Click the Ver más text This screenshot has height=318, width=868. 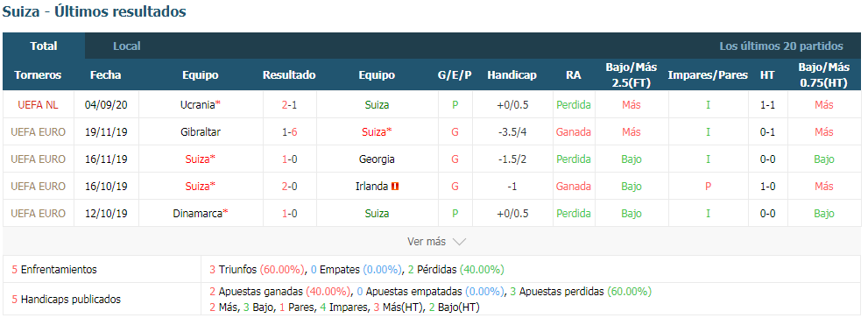click(427, 242)
